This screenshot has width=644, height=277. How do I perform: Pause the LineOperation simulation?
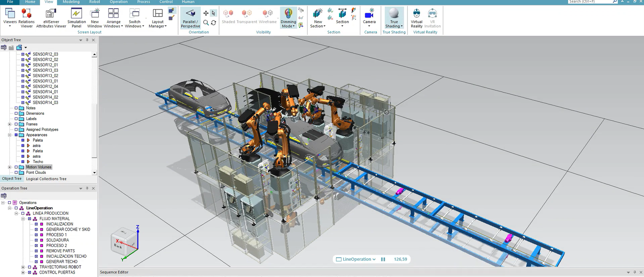(x=383, y=259)
